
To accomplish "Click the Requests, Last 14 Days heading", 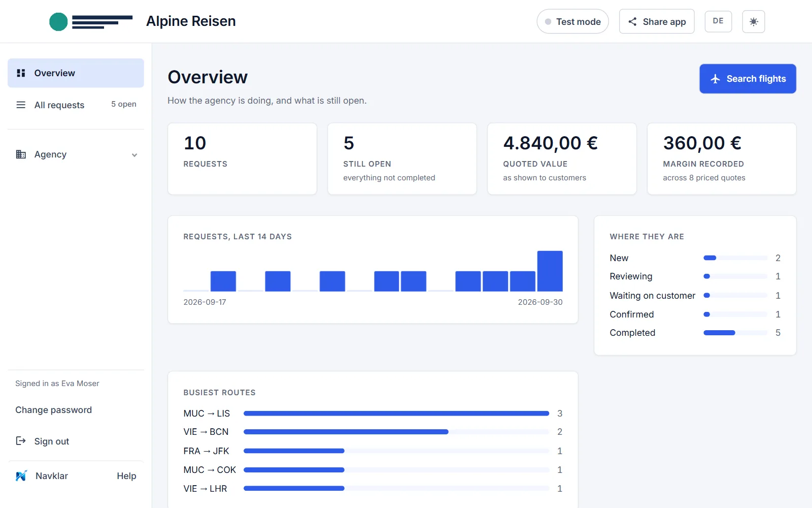I will coord(238,237).
